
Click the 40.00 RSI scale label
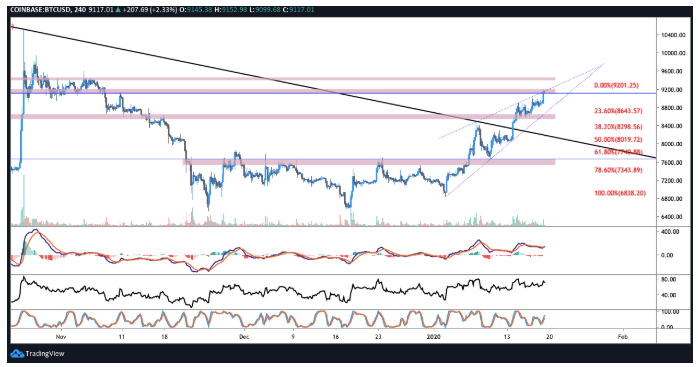tap(670, 295)
